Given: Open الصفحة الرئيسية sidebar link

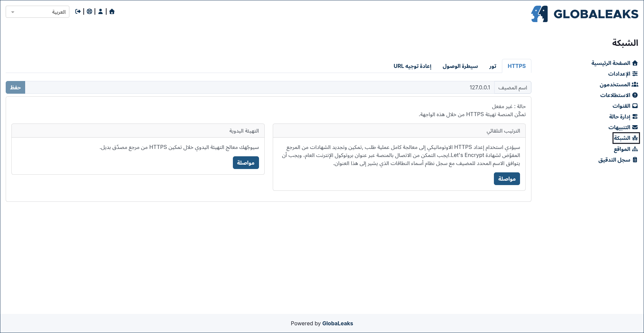Looking at the screenshot, I should point(615,63).
